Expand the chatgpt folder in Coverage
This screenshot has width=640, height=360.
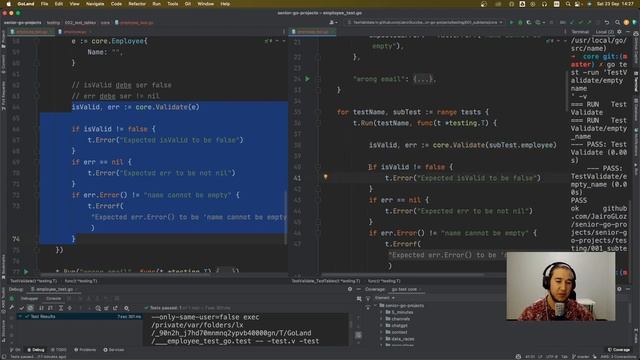(382, 325)
